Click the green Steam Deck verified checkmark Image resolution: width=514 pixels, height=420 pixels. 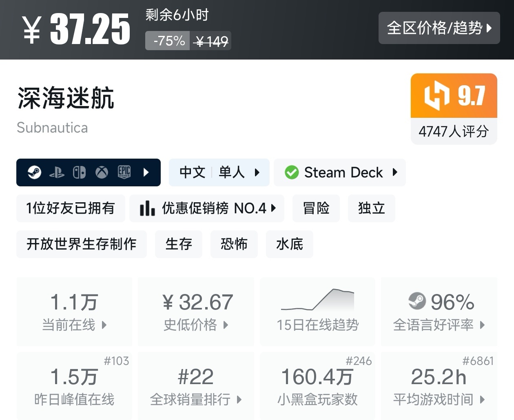tap(292, 172)
